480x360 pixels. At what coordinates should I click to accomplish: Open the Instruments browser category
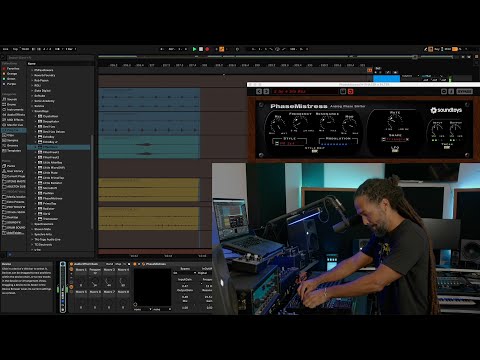(x=13, y=110)
